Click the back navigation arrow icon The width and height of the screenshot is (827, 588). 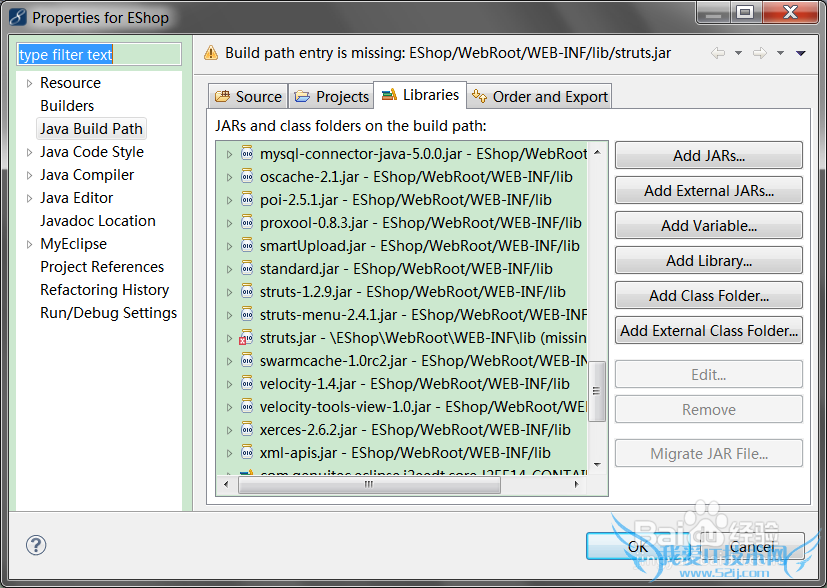click(718, 54)
